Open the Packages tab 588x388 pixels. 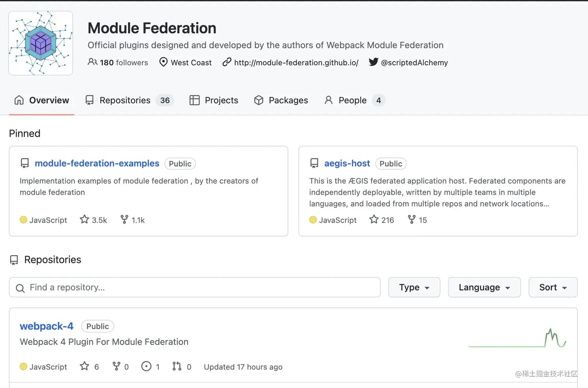281,100
